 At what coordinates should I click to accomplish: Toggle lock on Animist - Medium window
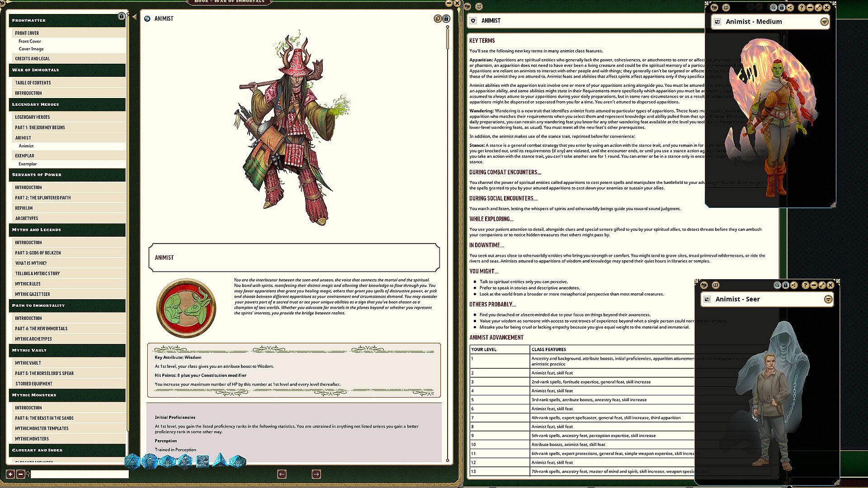pyautogui.click(x=782, y=7)
